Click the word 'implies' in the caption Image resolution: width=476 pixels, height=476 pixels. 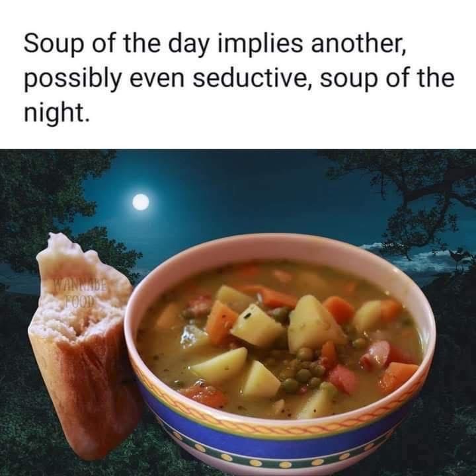point(260,43)
